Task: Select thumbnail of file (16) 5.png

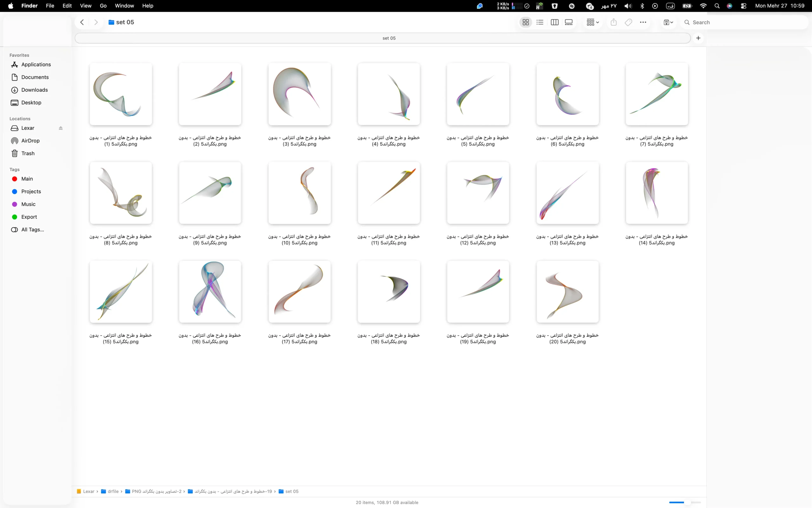Action: (x=210, y=292)
